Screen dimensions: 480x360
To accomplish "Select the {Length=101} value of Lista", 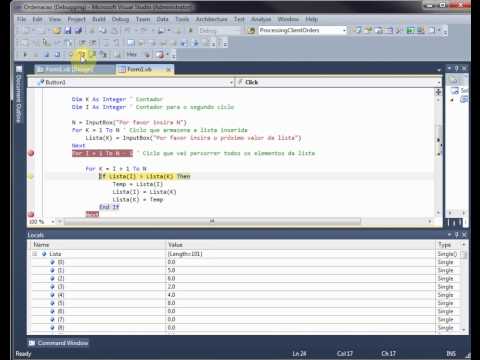I will pos(185,254).
